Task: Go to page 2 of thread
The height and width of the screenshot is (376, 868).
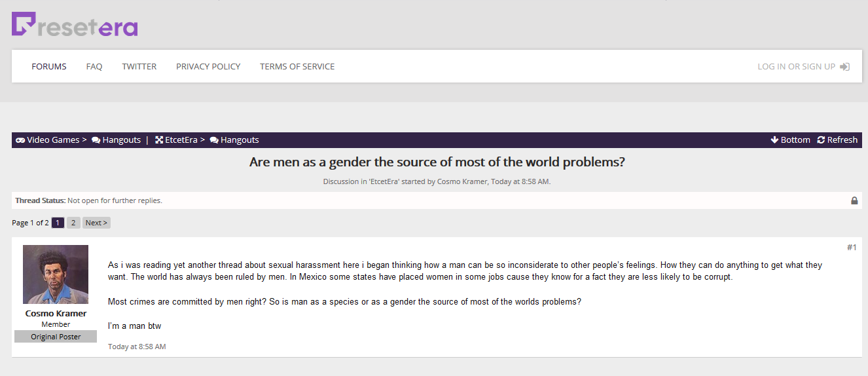Action: (73, 223)
